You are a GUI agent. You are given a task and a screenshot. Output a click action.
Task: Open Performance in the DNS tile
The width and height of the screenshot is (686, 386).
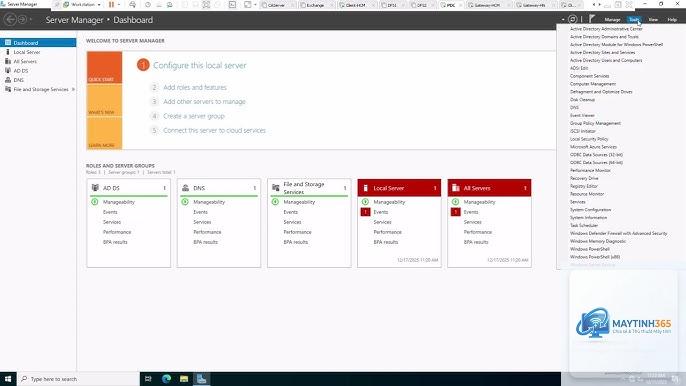pos(207,232)
